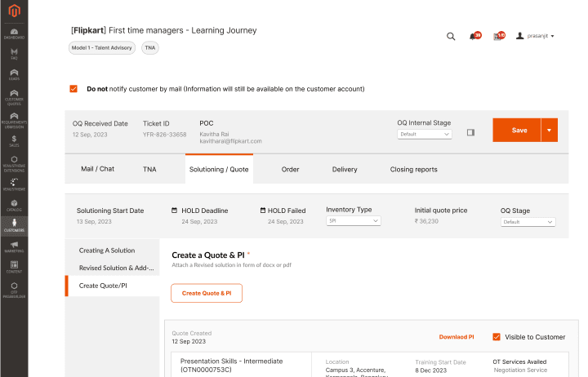Click the initial quote price ₹ 36,230

pos(426,221)
